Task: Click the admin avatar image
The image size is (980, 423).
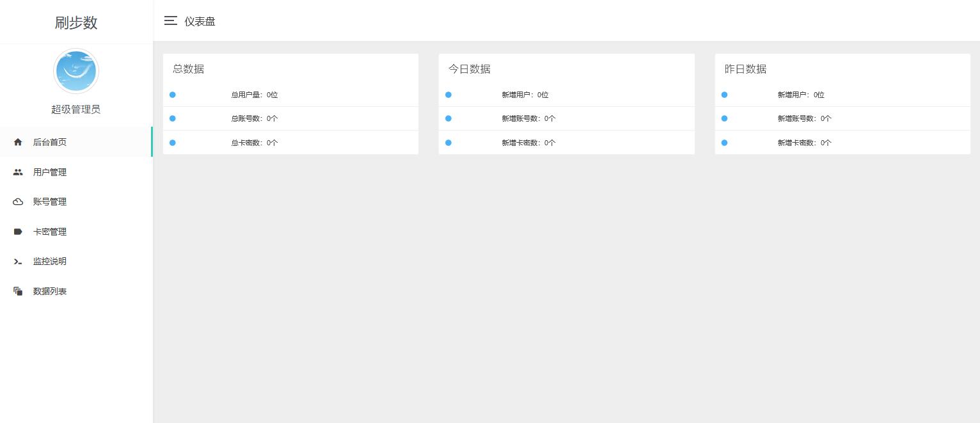Action: (76, 71)
